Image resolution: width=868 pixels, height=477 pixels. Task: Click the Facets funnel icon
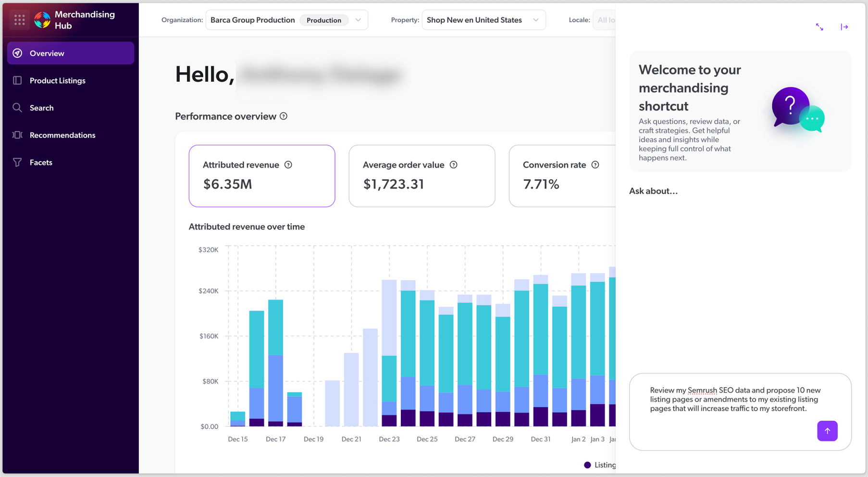click(17, 162)
